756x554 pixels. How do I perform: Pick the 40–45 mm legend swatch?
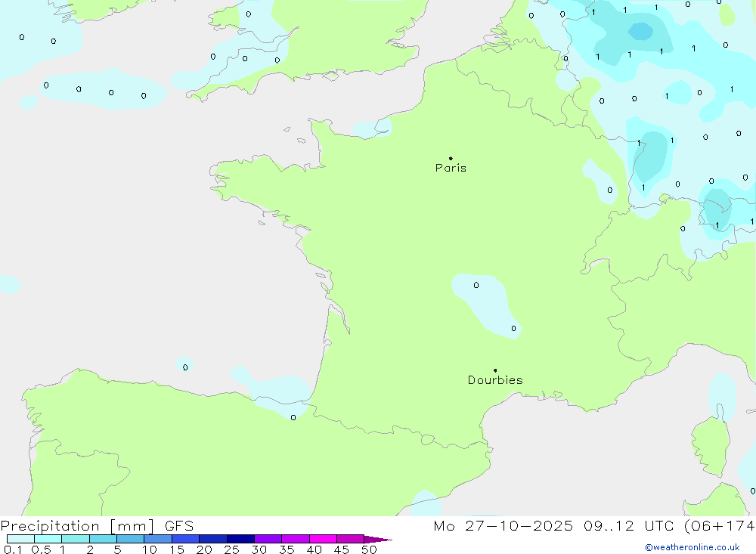323,539
